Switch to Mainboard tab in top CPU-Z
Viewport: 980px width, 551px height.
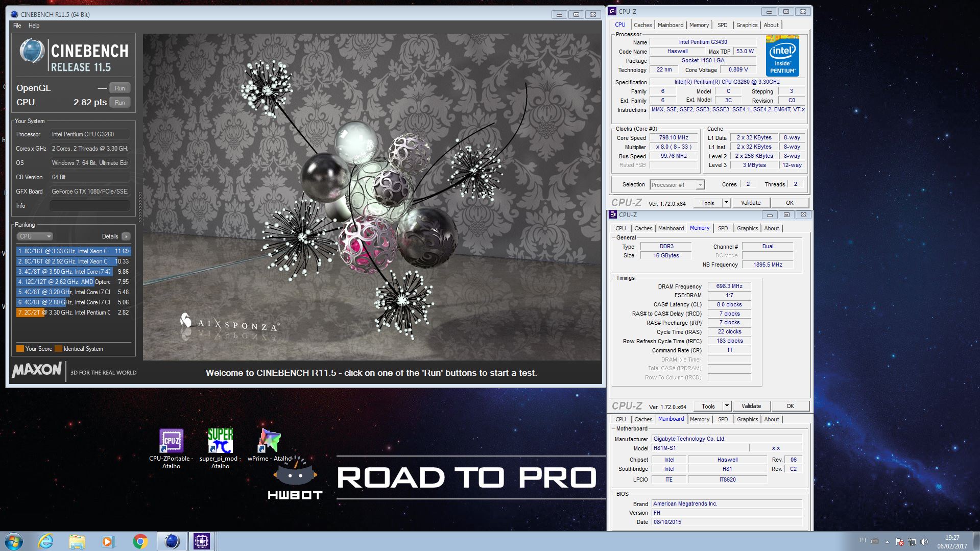tap(671, 25)
